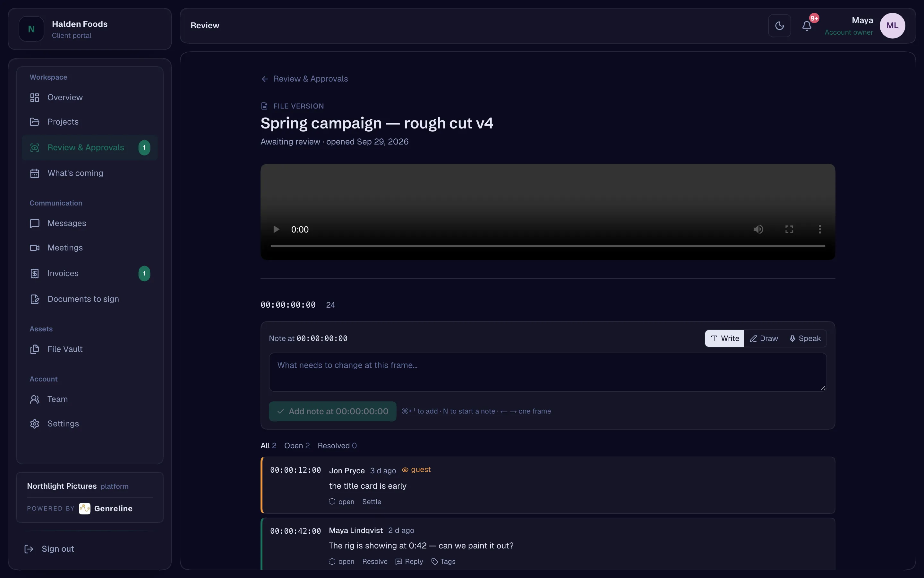Toggle open status on Jon Pryce's comment
This screenshot has height=578, width=924.
(x=341, y=502)
